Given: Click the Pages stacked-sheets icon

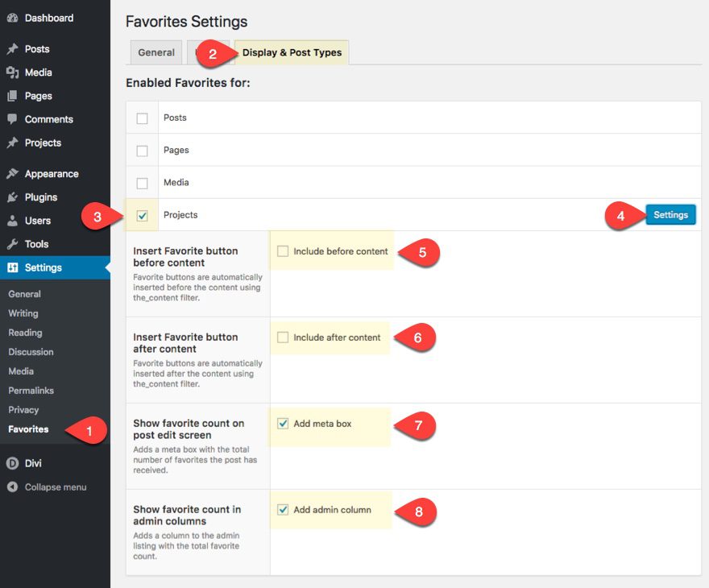Looking at the screenshot, I should [13, 96].
